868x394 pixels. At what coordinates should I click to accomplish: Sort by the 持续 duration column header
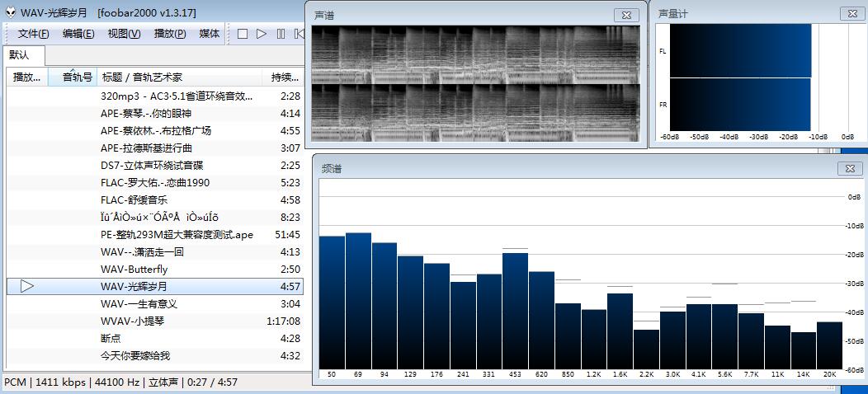coord(285,77)
